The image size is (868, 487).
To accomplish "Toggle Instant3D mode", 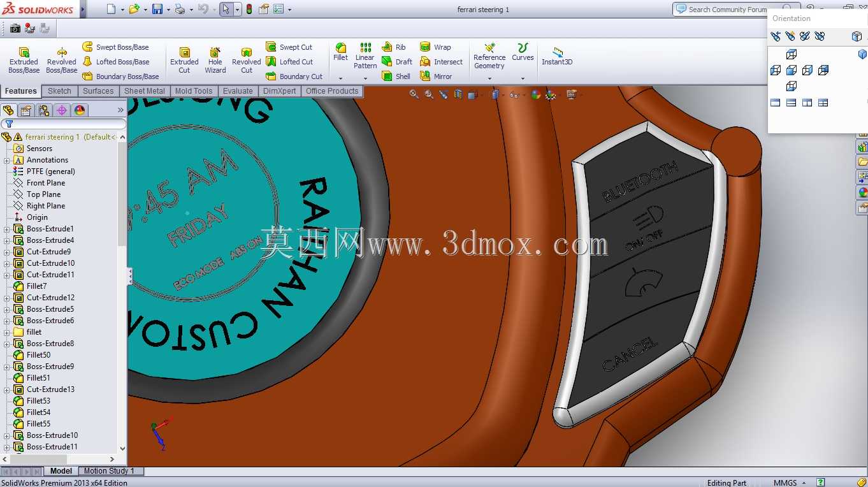I will [557, 56].
